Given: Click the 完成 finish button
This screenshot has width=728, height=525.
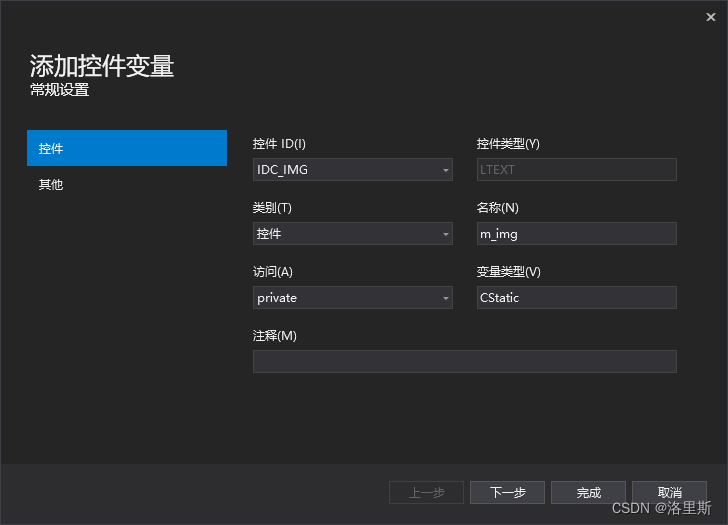Looking at the screenshot, I should pos(588,493).
